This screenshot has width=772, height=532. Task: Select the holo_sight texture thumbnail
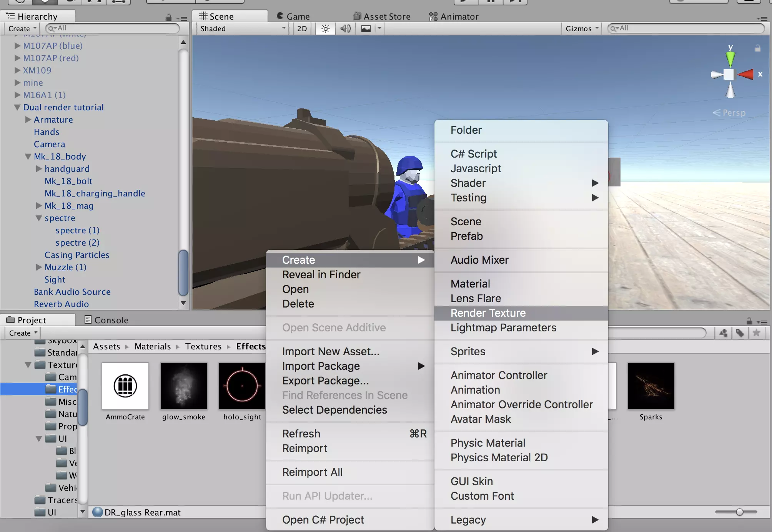242,386
